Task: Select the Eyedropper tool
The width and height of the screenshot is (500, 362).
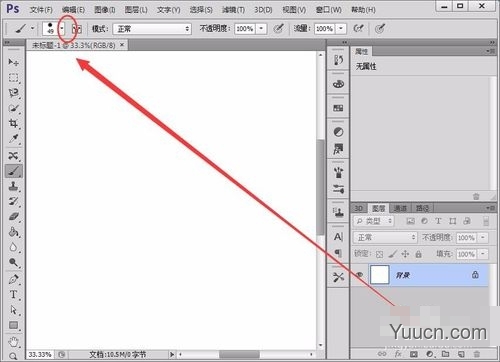Action: click(13, 139)
